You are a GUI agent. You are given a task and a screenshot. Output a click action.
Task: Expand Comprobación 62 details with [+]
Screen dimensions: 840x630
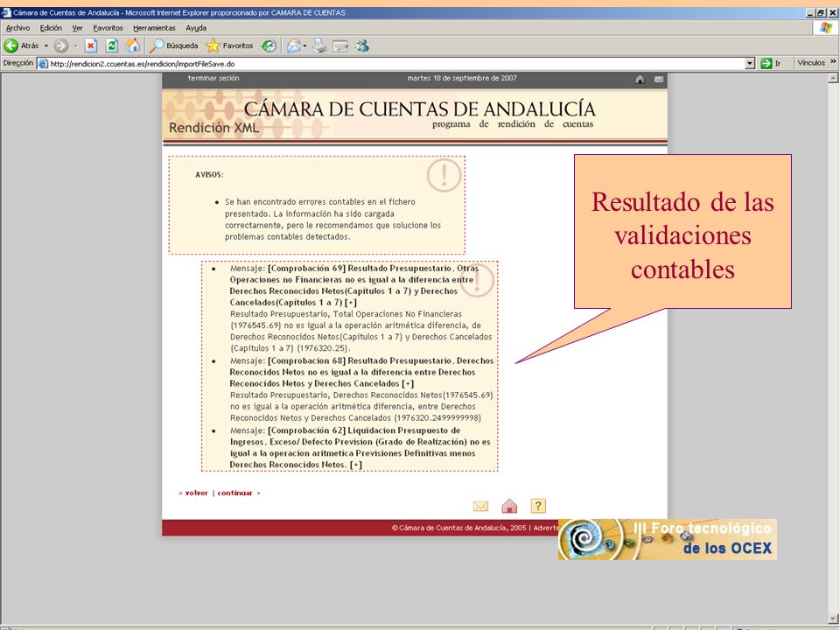point(356,465)
